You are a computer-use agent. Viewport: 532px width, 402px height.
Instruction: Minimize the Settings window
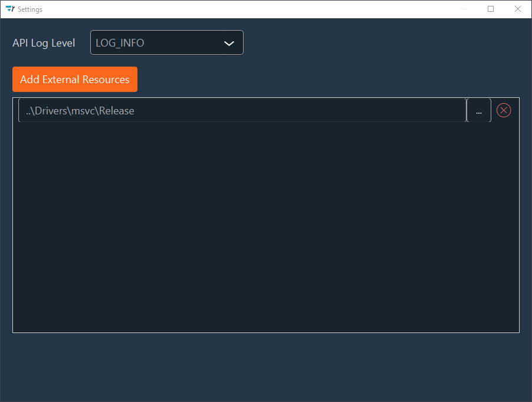coord(464,9)
